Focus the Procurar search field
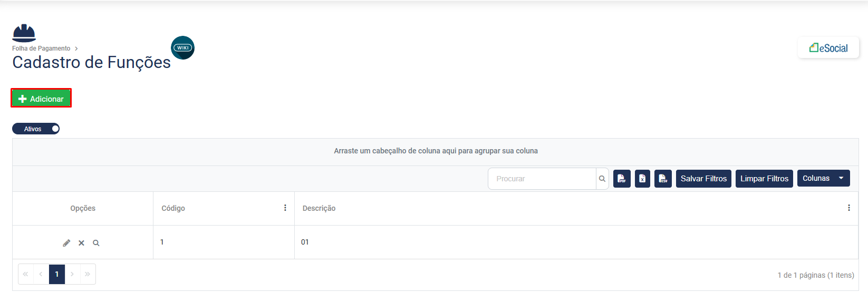This screenshot has width=868, height=302. pyautogui.click(x=542, y=179)
